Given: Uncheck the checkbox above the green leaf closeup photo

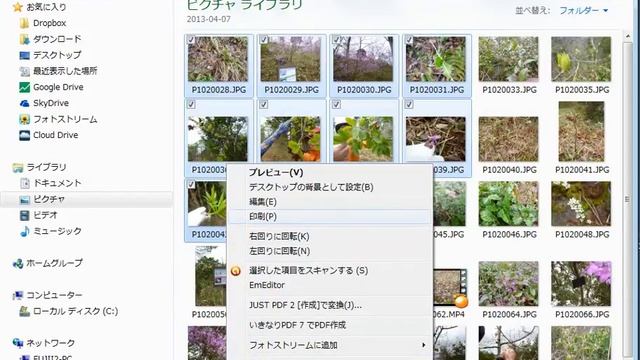Looking at the screenshot, I should tap(336, 104).
